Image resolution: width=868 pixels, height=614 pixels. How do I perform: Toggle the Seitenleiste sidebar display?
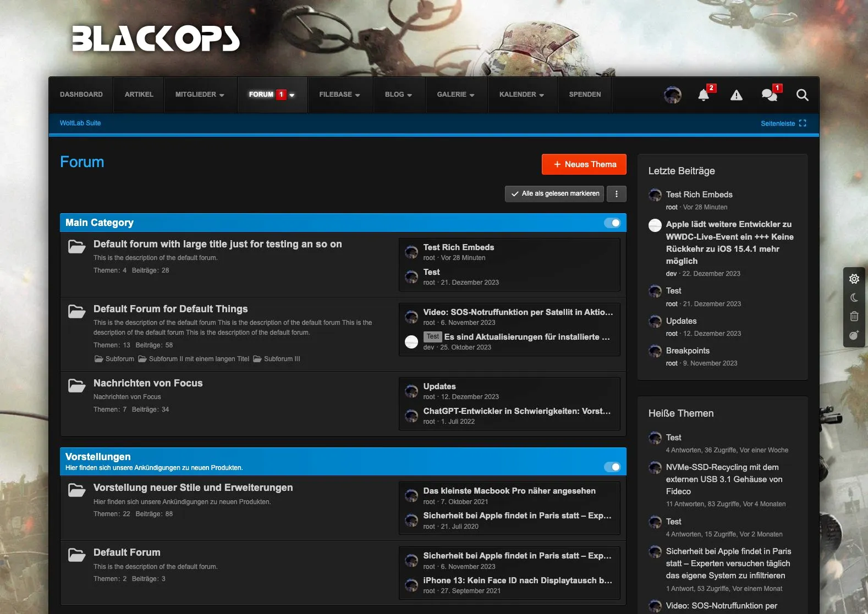point(783,123)
